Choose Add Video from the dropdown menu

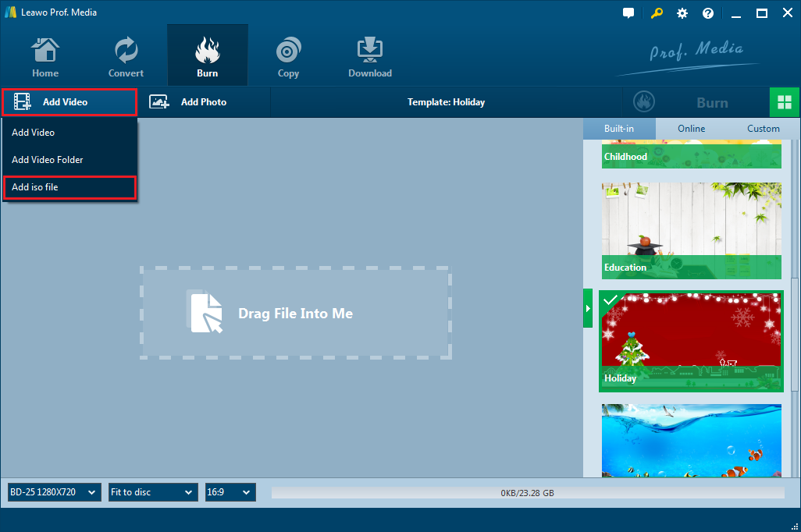[x=69, y=133]
